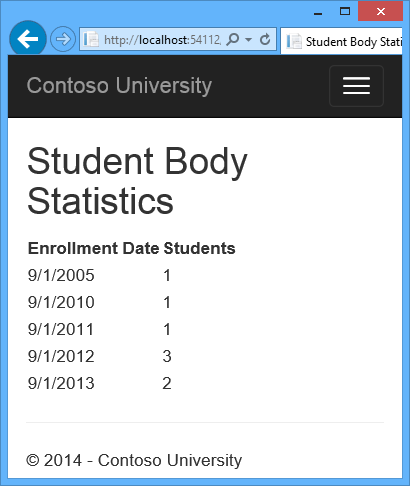Click the Student Body Statistics heading

pos(137,181)
